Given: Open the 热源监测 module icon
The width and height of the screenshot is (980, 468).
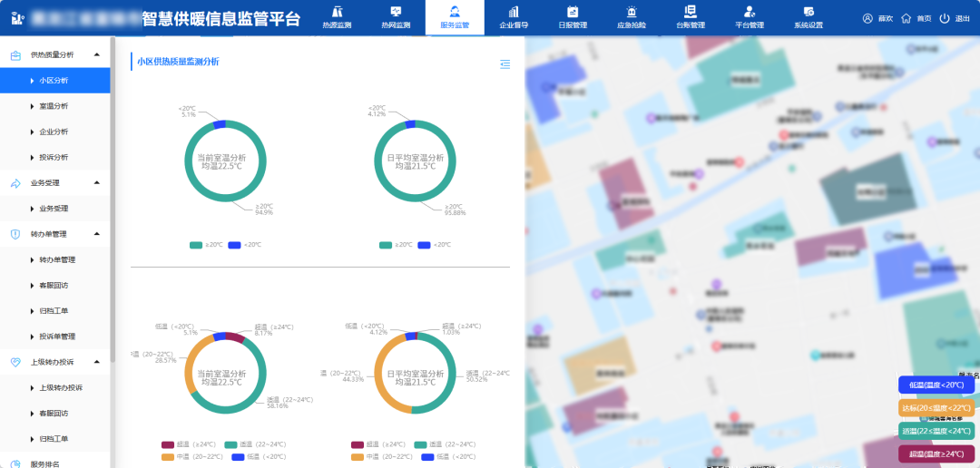Looking at the screenshot, I should pos(337,12).
